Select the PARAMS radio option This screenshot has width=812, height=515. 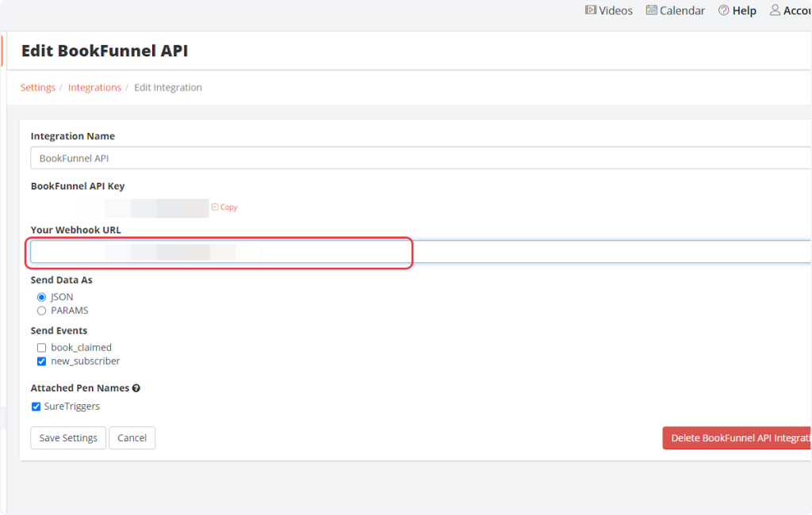coord(42,311)
